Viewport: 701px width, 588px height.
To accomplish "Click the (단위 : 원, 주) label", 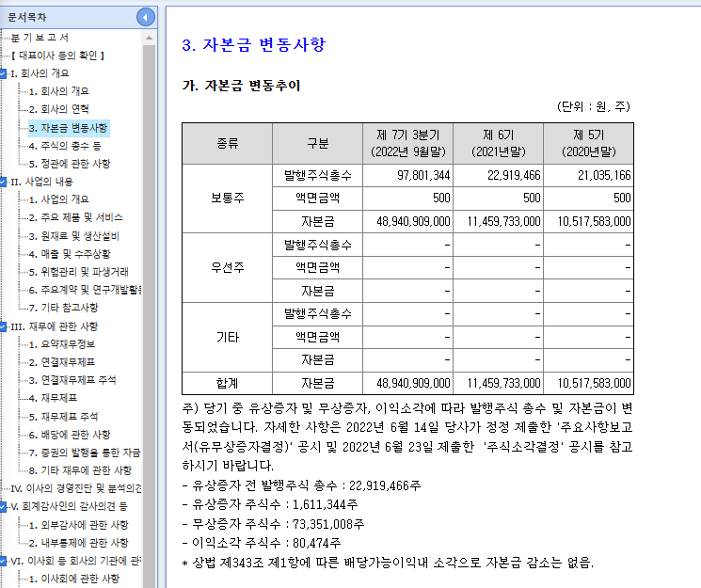I will (x=593, y=106).
